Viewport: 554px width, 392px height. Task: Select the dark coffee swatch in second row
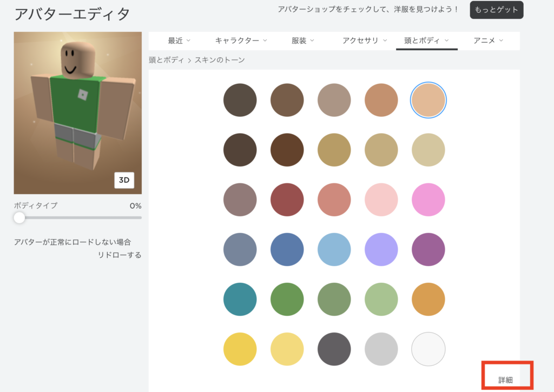pyautogui.click(x=240, y=150)
